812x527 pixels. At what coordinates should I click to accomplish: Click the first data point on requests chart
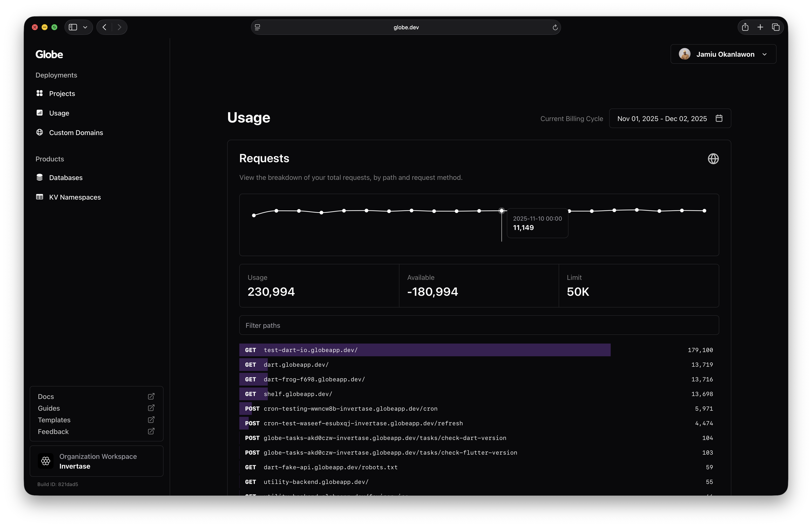pyautogui.click(x=254, y=216)
